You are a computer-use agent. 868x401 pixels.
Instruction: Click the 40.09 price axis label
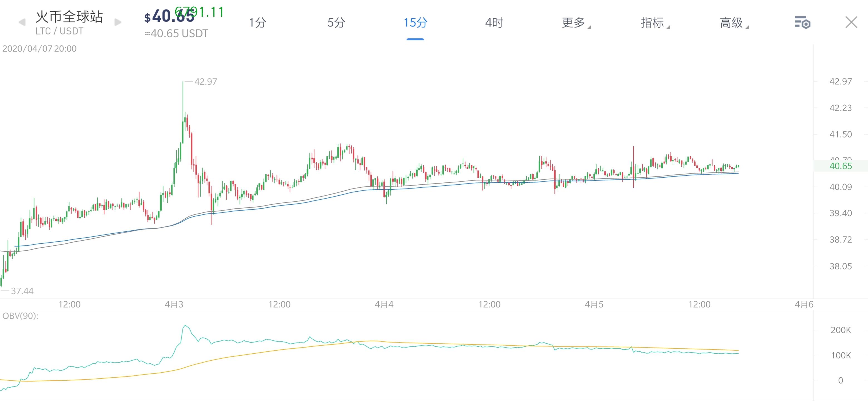[x=840, y=187]
